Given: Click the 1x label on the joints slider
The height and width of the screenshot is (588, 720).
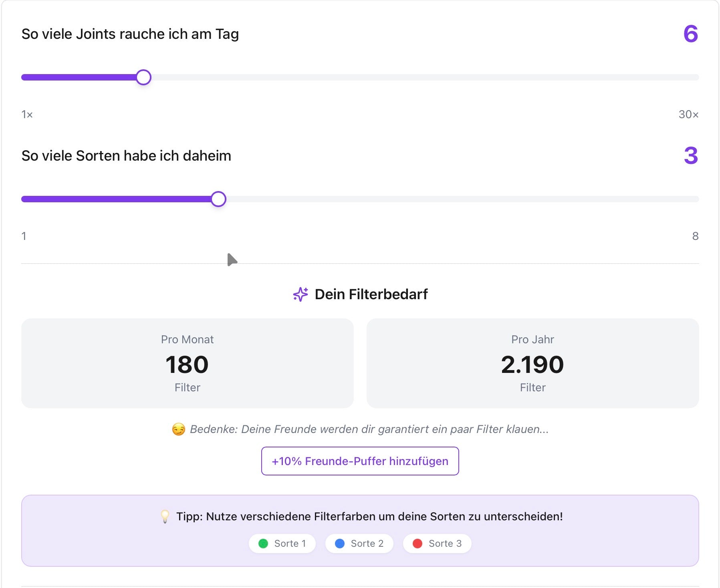Looking at the screenshot, I should (x=27, y=114).
